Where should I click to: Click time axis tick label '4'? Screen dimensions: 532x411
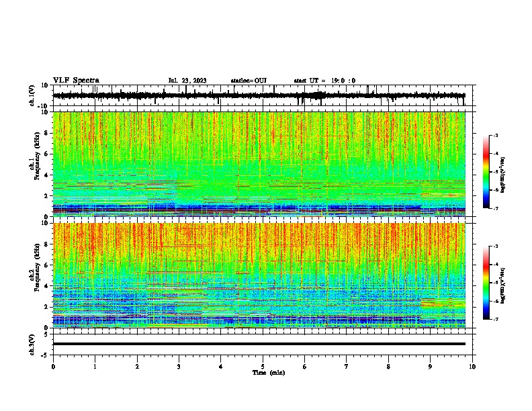pyautogui.click(x=221, y=367)
